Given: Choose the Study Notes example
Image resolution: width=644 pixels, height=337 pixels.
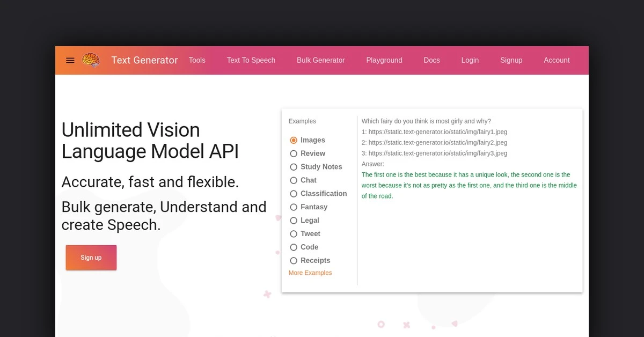Looking at the screenshot, I should point(294,167).
